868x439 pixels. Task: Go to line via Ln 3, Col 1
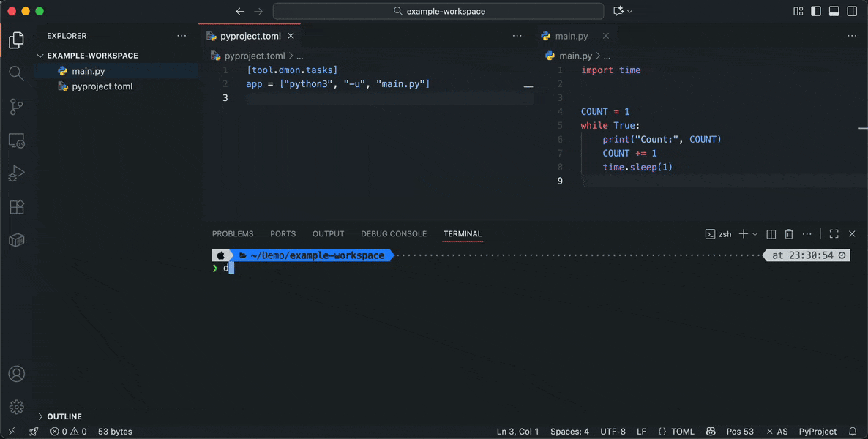coord(517,432)
